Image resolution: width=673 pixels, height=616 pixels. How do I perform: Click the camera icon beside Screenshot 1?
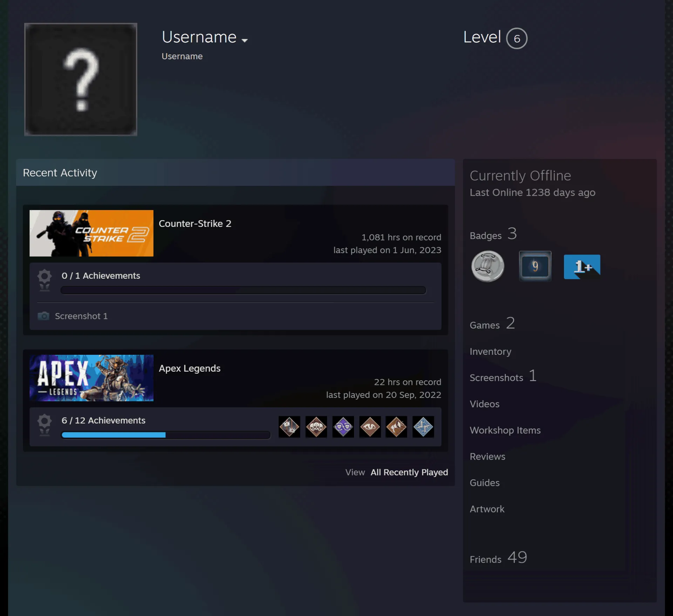click(x=43, y=316)
